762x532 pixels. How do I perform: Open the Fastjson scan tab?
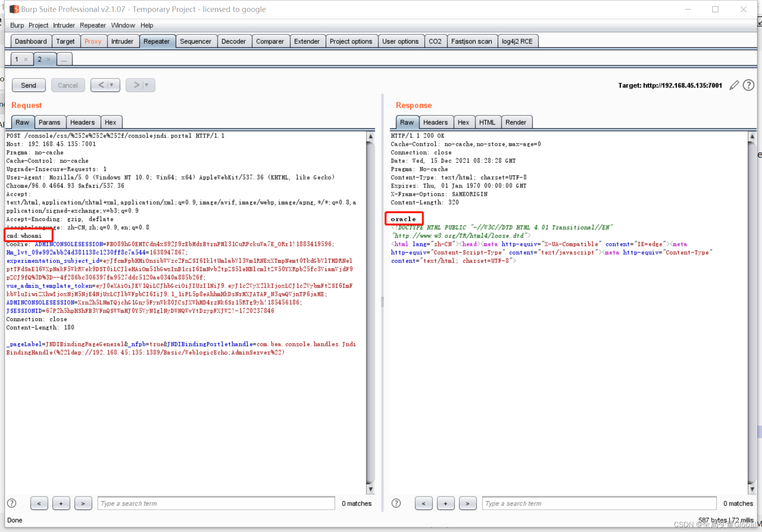tap(471, 41)
